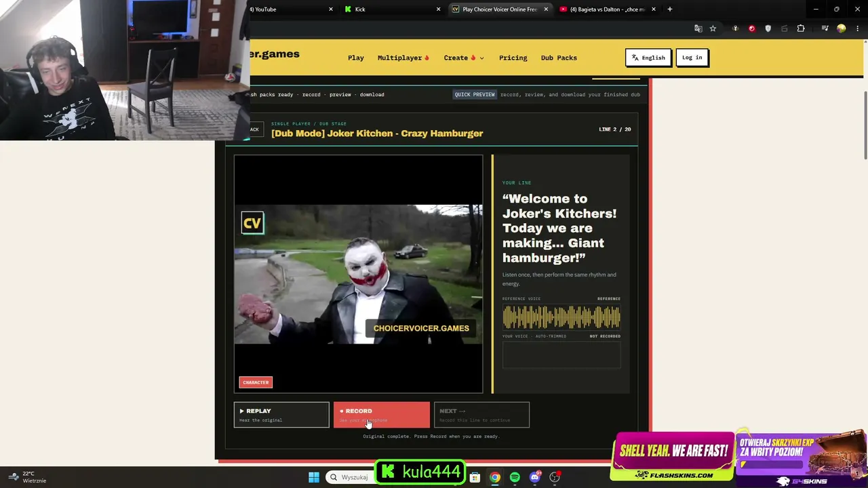Close the Kick browser tab
The image size is (868, 488).
(438, 9)
